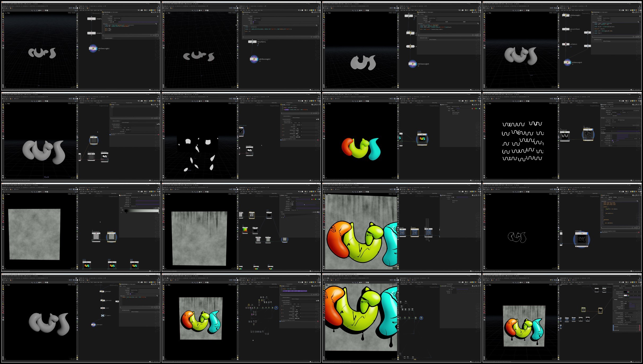Toggle the bottom blue checkbox in final frame parameters

tap(613, 330)
